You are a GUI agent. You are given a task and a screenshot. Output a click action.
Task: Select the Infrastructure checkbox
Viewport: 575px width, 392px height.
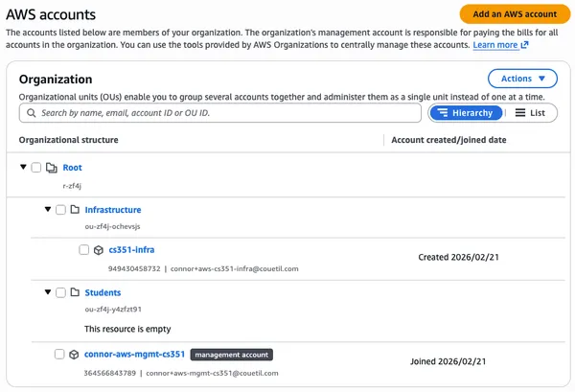tap(60, 210)
